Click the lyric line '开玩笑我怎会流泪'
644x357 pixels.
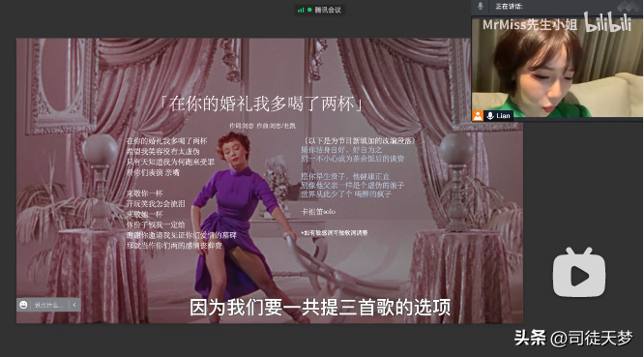click(156, 204)
